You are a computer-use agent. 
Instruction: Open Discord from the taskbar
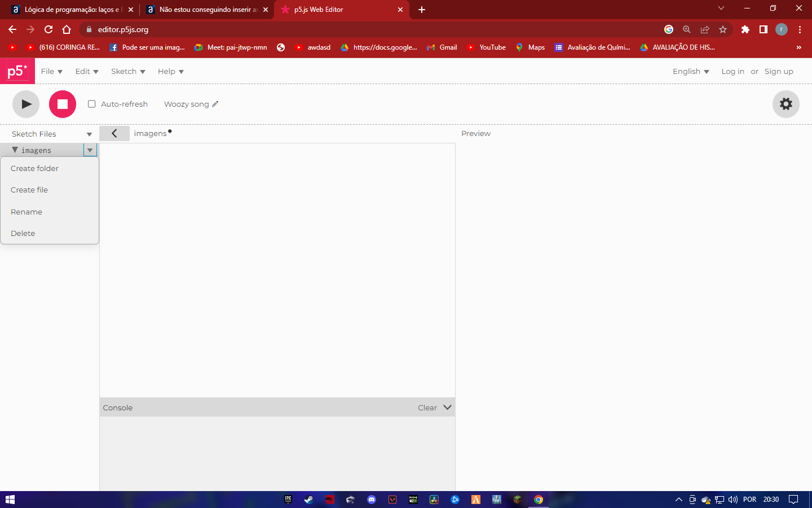click(x=372, y=500)
